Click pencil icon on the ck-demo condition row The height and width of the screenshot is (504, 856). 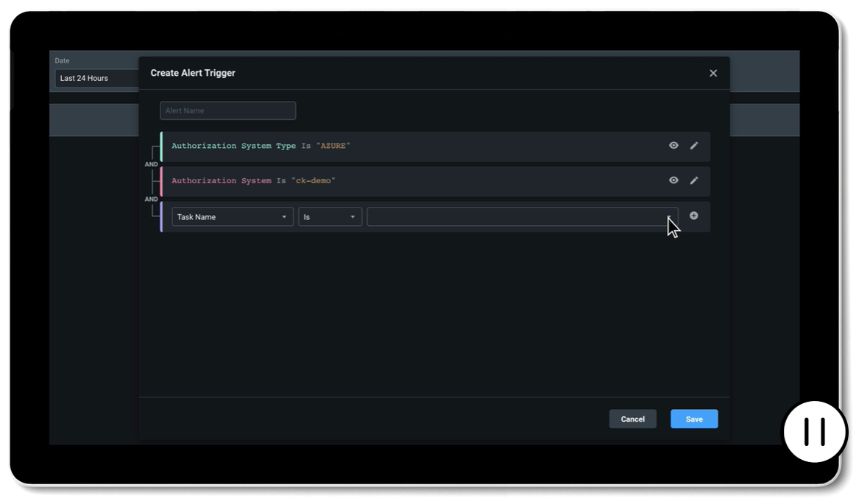[x=694, y=180]
